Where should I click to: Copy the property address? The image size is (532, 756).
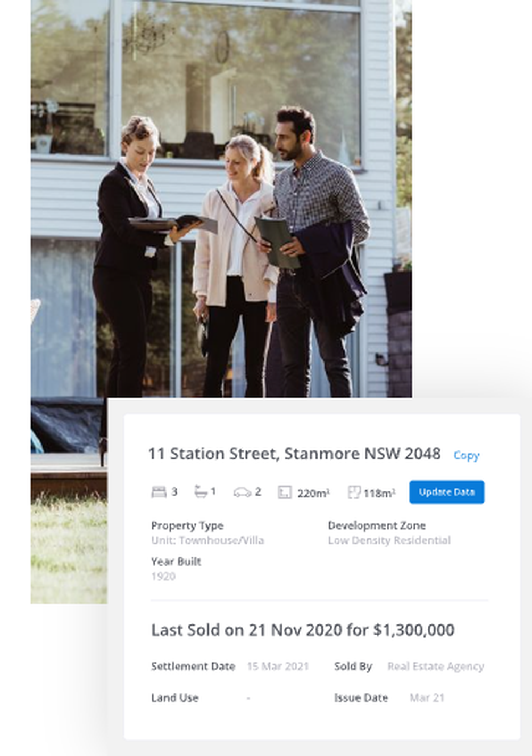pos(467,455)
